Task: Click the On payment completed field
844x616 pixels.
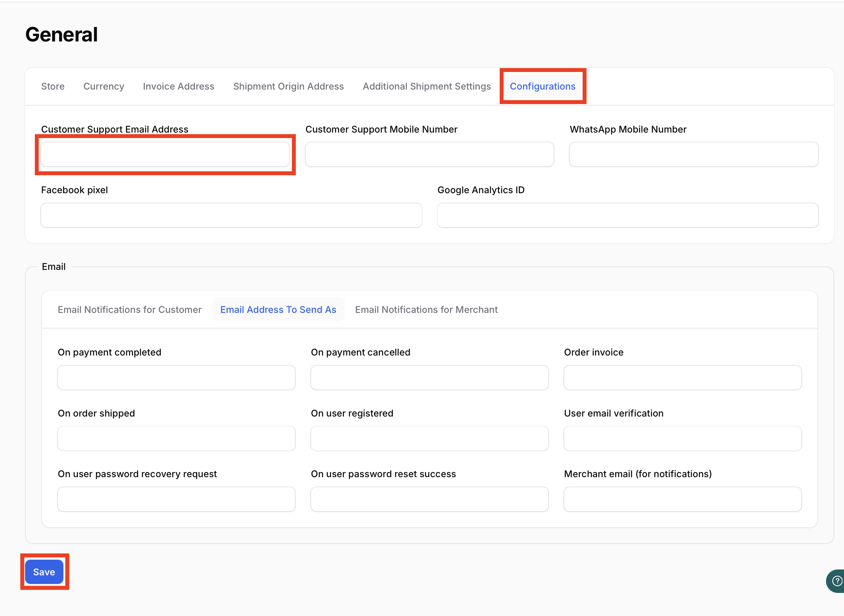Action: (x=176, y=378)
